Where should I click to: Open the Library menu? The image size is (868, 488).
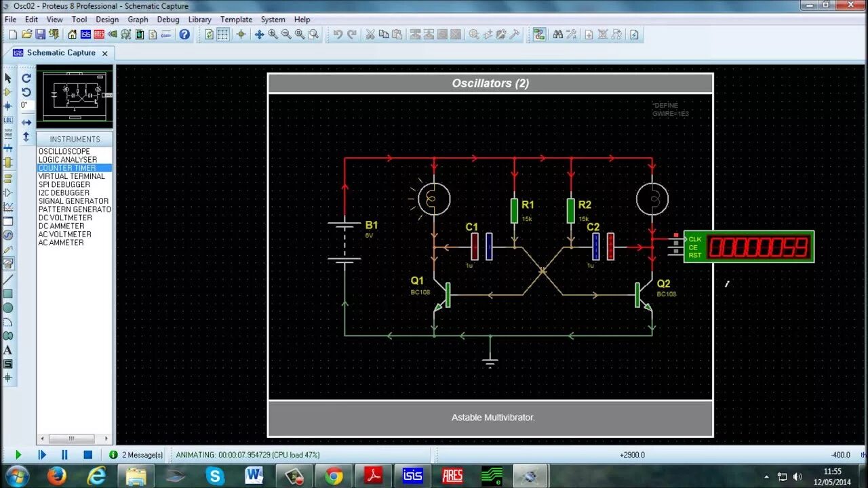point(199,20)
